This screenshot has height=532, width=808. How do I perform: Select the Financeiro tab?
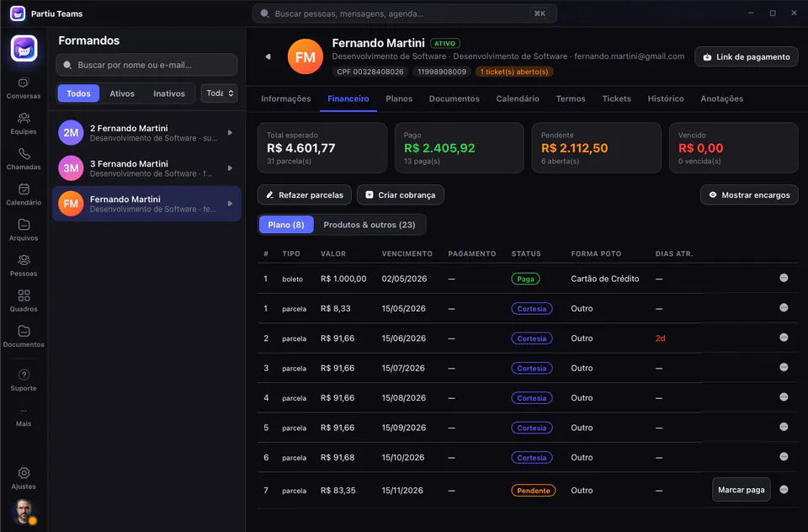point(348,99)
